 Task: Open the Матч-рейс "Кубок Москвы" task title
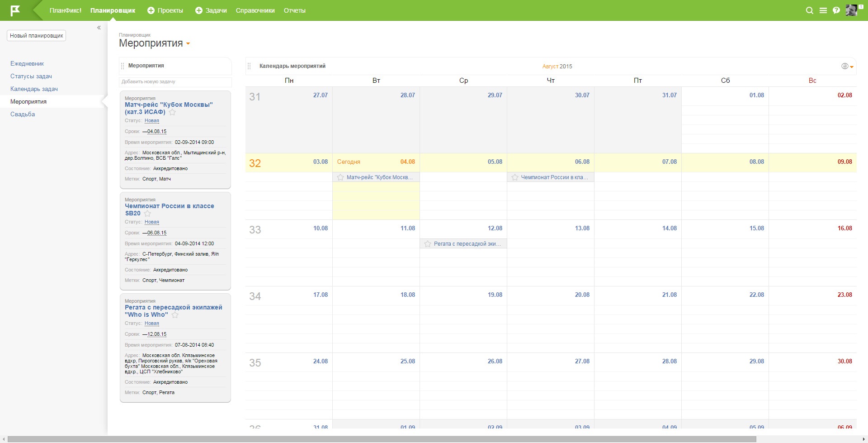pos(169,108)
